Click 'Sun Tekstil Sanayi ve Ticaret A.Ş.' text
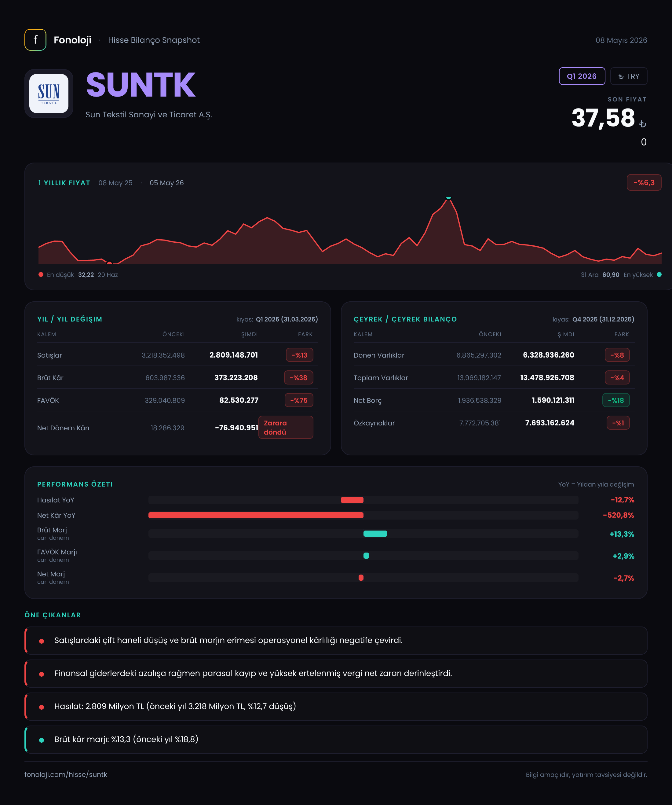Image resolution: width=672 pixels, height=805 pixels. pyautogui.click(x=149, y=115)
